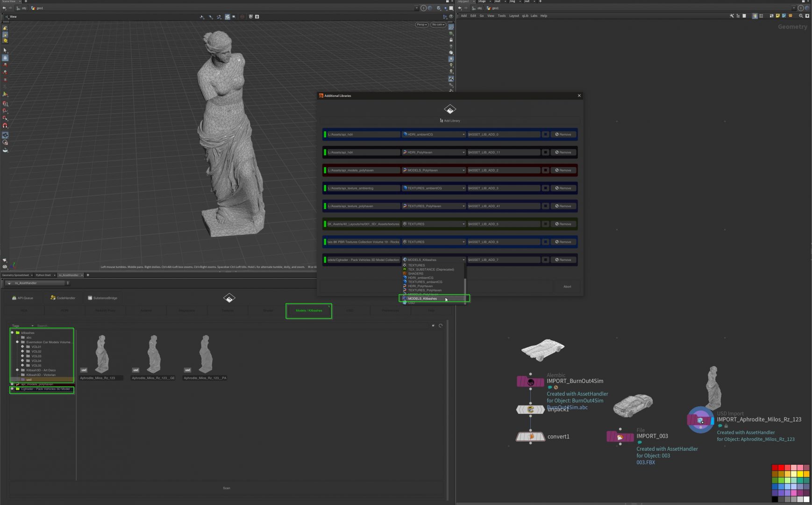Click the IMPORT_BurnOut4Sim Alembic node icon

coord(530,382)
